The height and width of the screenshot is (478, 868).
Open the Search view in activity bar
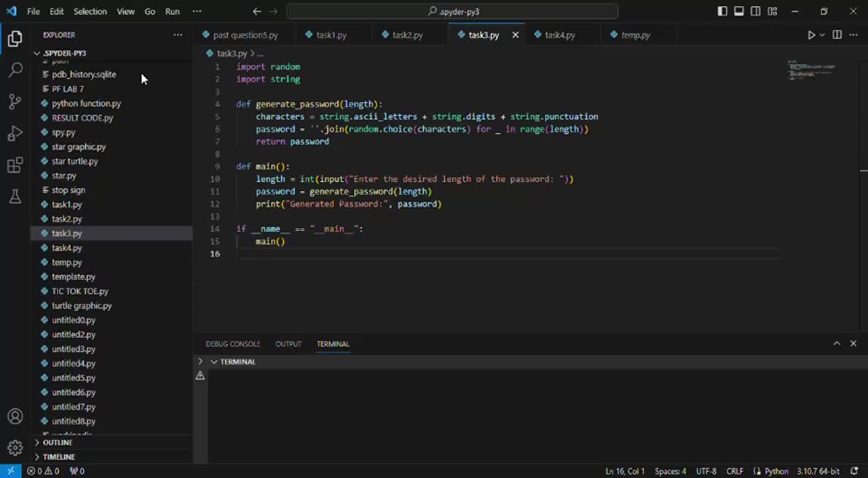(x=15, y=70)
